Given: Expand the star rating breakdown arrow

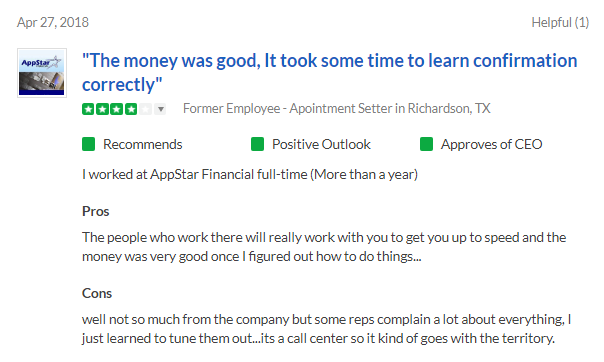Looking at the screenshot, I should pos(161,109).
